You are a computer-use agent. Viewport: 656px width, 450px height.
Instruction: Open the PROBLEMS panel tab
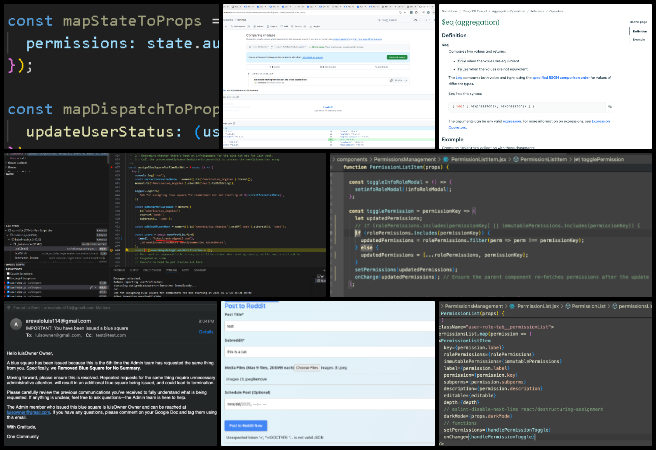coord(119,270)
